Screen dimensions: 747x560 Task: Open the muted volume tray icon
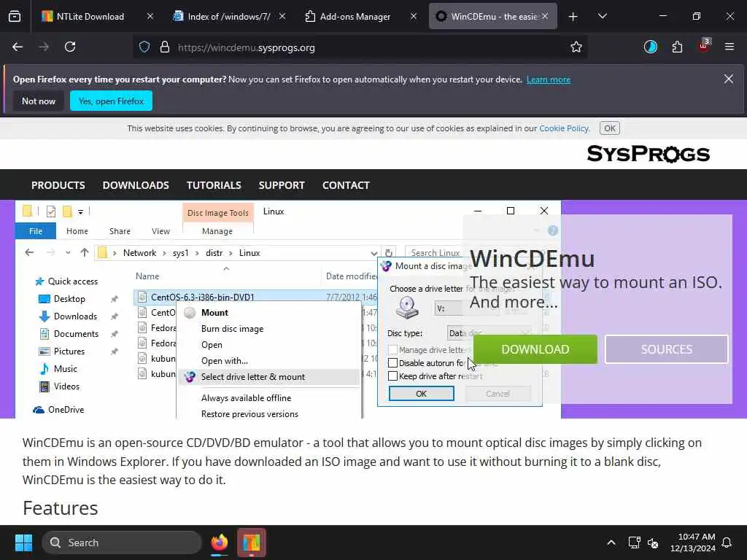[653, 542]
